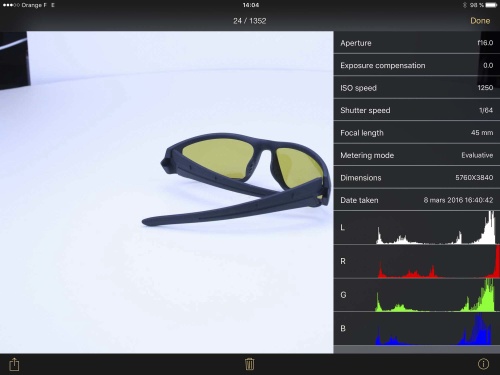Tap the Metering mode Evaluative row
Image resolution: width=500 pixels, height=375 pixels.
point(417,155)
